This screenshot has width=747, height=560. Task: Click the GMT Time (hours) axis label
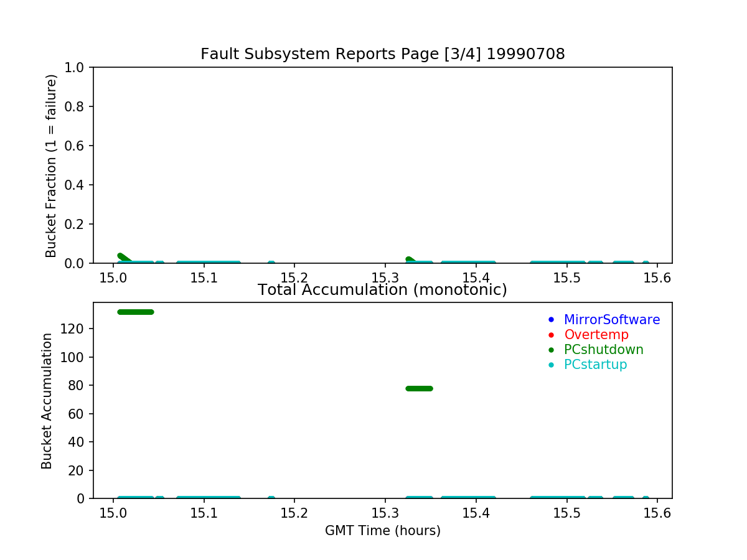pos(382,531)
